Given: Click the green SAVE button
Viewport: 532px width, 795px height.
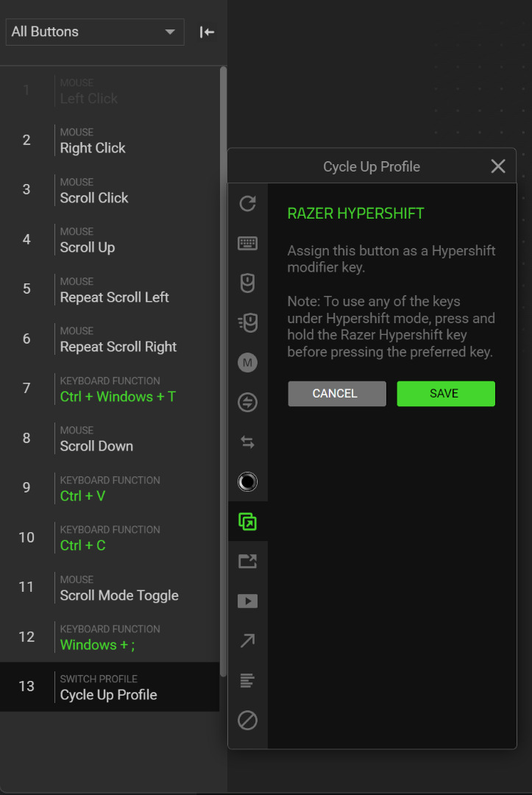Looking at the screenshot, I should (446, 394).
